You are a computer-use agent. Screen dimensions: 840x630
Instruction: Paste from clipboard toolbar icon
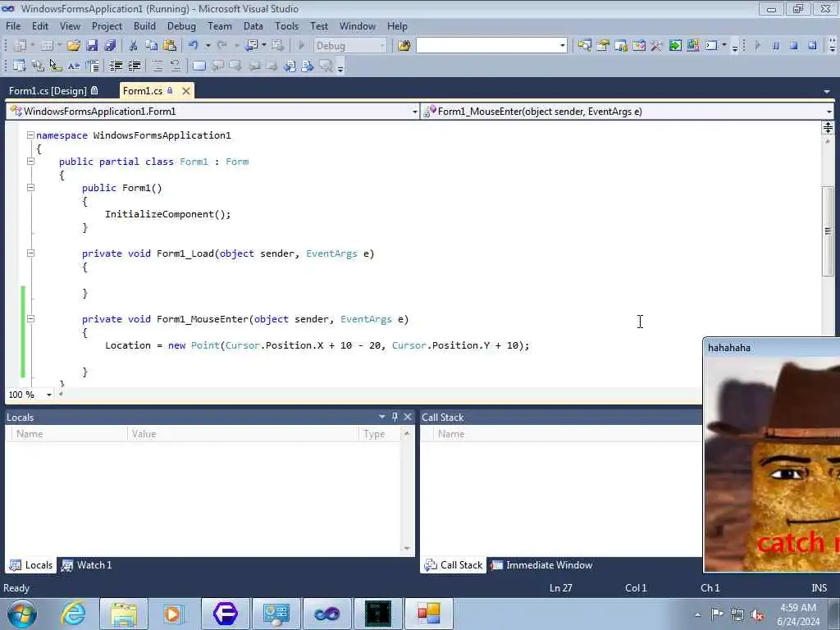[170, 46]
